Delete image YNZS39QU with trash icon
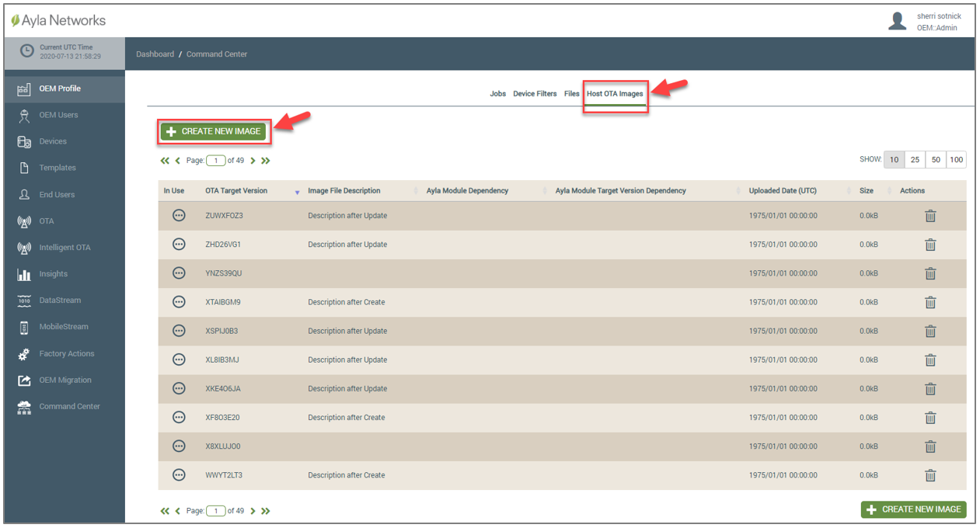980x528 pixels. pos(930,273)
